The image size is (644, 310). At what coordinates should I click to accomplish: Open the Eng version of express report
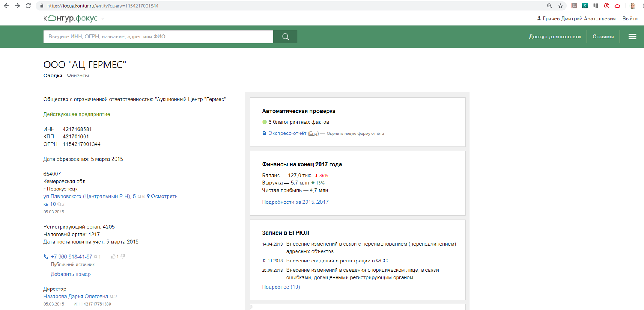coord(313,133)
